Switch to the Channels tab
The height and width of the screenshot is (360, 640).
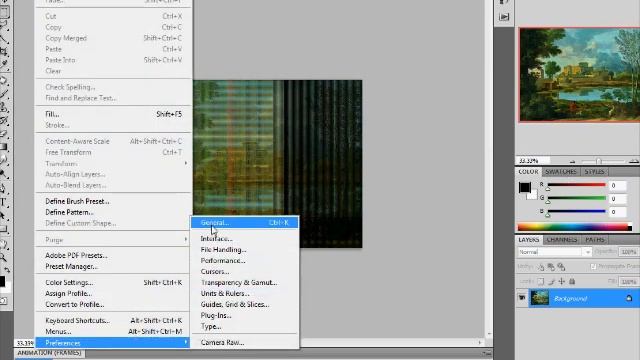coord(562,240)
